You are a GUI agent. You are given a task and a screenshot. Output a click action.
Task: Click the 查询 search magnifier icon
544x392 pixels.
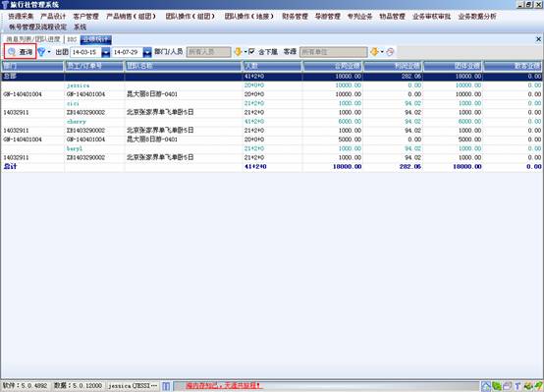click(12, 52)
